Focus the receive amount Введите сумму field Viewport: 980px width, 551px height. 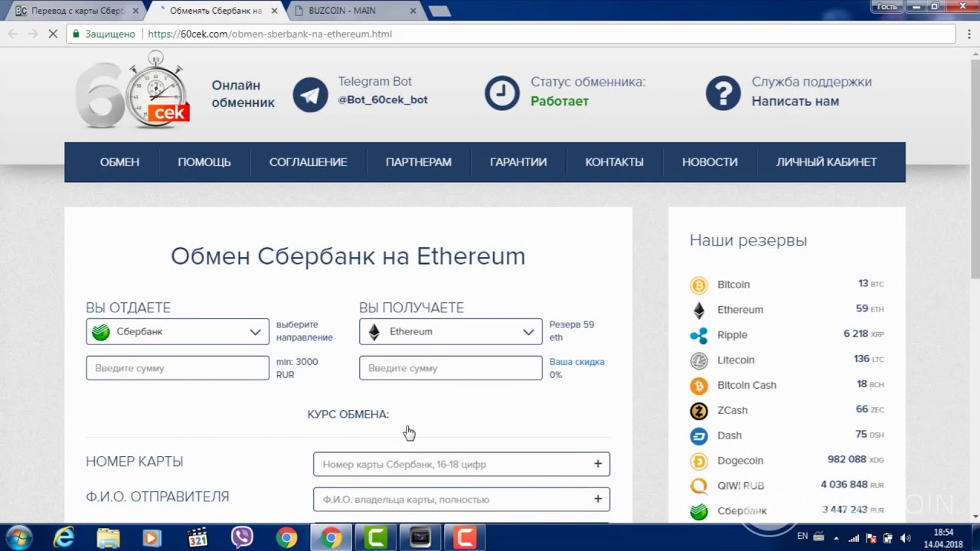coord(450,368)
